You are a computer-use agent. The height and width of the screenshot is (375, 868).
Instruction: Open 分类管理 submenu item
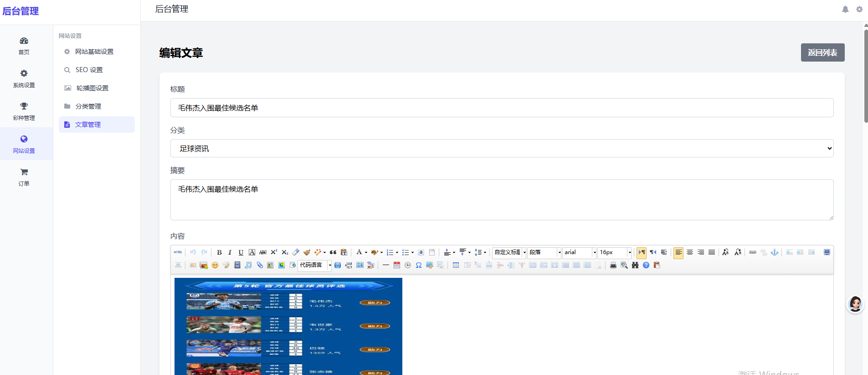pyautogui.click(x=97, y=106)
